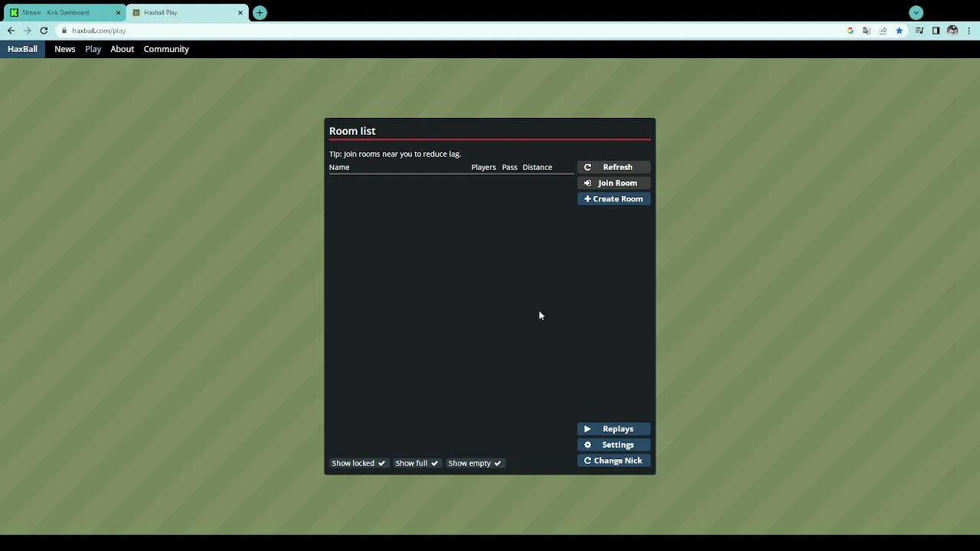View site lock information icon
The image size is (980, 551).
click(65, 31)
